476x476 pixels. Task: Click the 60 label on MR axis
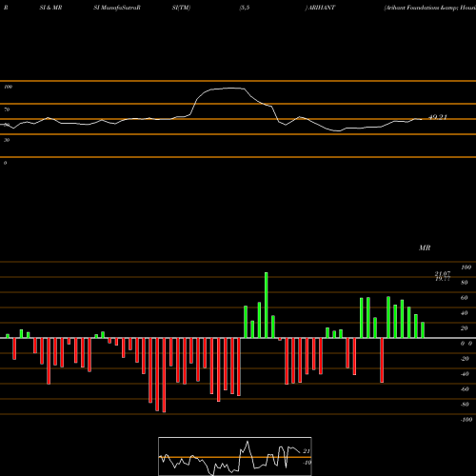point(465,298)
